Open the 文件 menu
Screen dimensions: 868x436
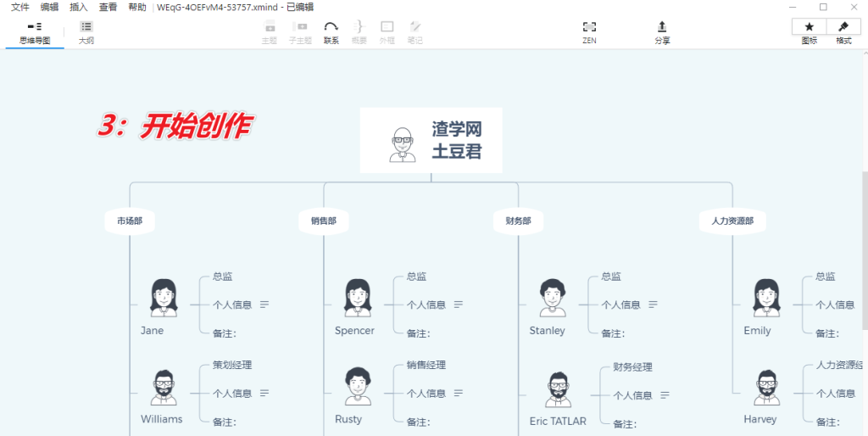click(20, 7)
